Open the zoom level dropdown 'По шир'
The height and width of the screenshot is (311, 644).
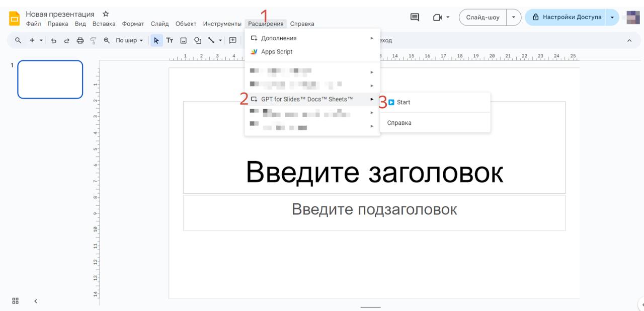point(129,41)
